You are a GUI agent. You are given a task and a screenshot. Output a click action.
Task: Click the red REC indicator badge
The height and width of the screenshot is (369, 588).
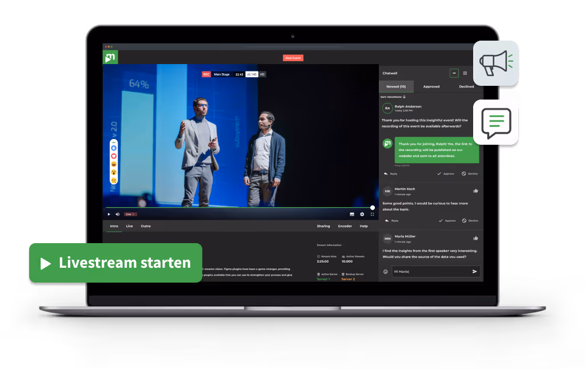click(x=206, y=74)
